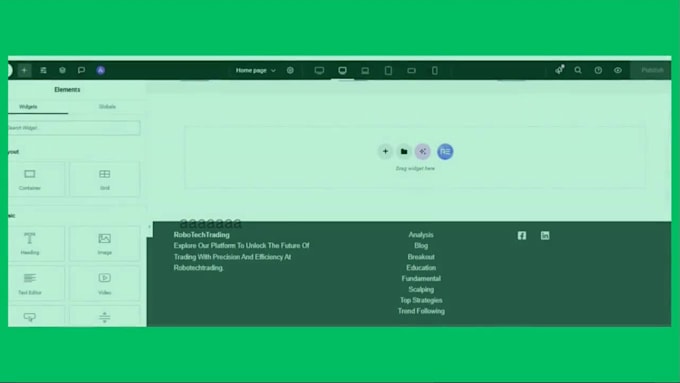680x383 pixels.
Task: Open AI sparkle button on canvas
Action: tap(423, 151)
